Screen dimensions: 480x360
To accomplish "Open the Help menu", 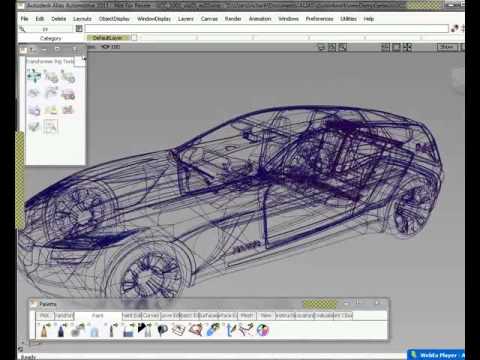I will (x=369, y=19).
